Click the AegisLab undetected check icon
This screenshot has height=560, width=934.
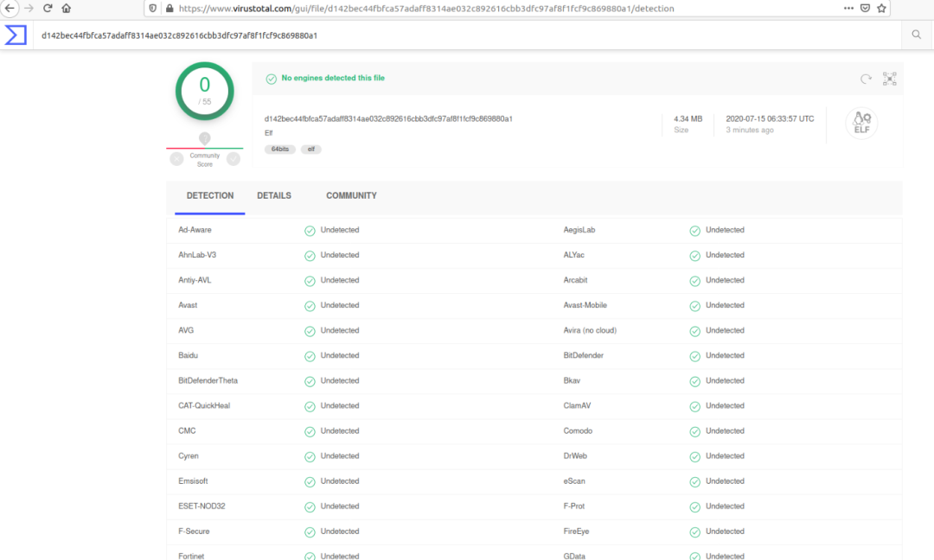694,231
